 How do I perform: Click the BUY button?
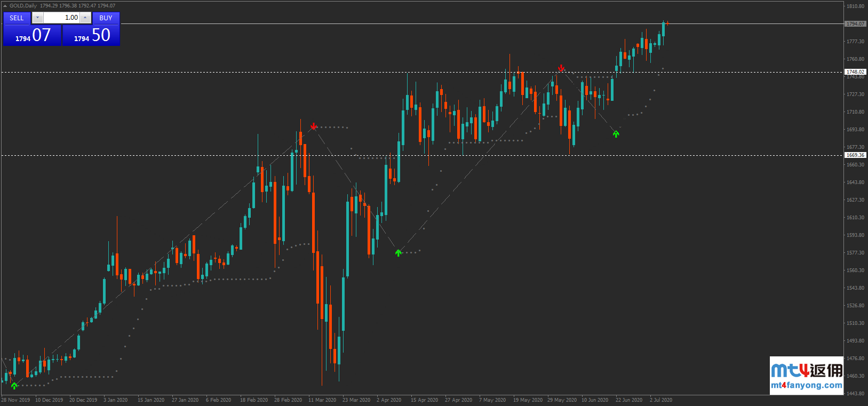click(x=106, y=18)
